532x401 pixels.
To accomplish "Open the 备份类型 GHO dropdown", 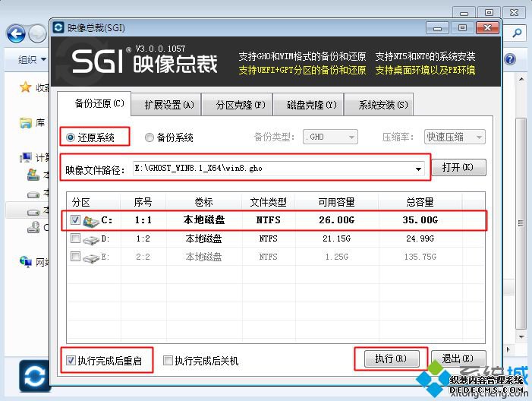I will (330, 137).
